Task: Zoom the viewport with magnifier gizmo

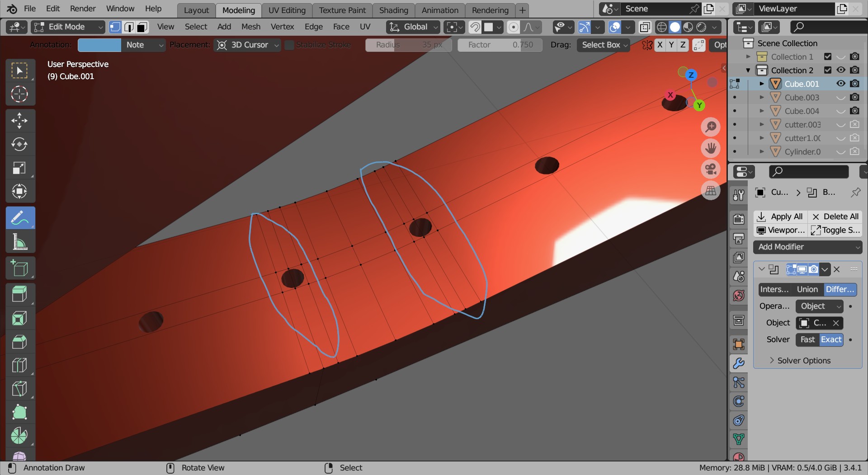Action: click(711, 127)
